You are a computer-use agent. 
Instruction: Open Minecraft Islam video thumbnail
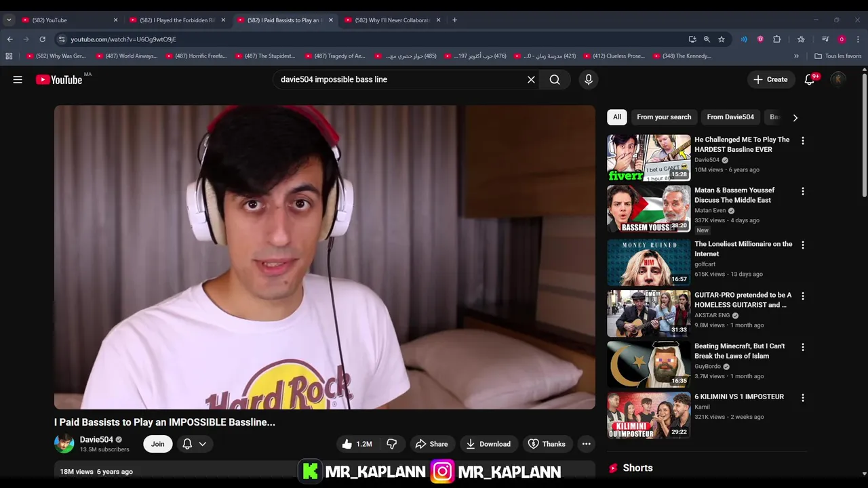coord(649,365)
